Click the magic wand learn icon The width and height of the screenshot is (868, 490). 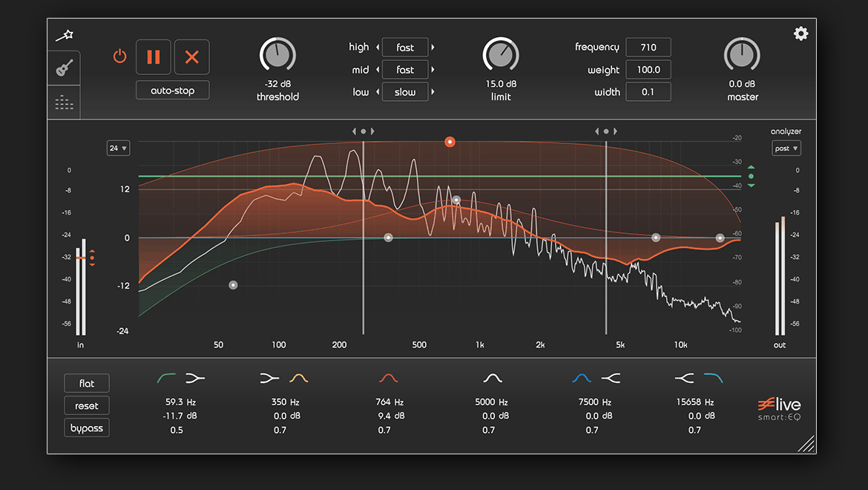tap(65, 36)
